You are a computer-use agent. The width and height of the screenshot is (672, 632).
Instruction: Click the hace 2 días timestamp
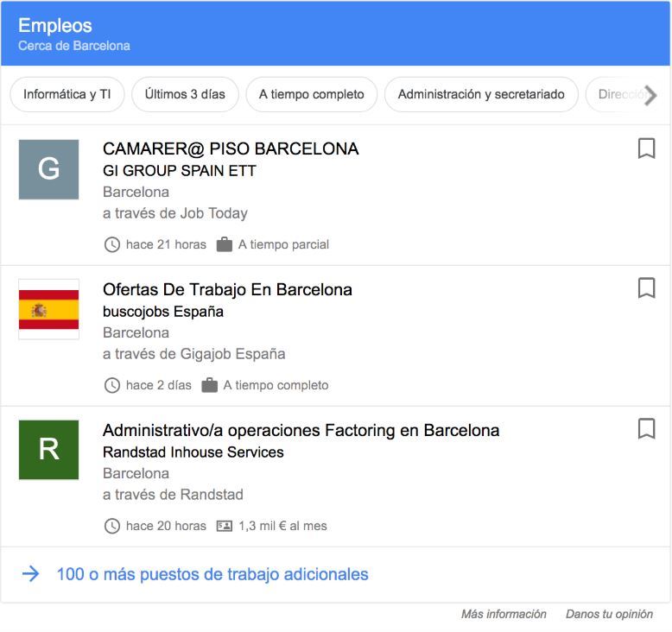coord(159,385)
